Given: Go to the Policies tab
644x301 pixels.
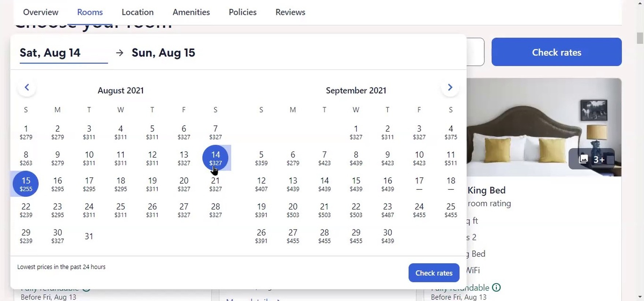Looking at the screenshot, I should click(243, 12).
